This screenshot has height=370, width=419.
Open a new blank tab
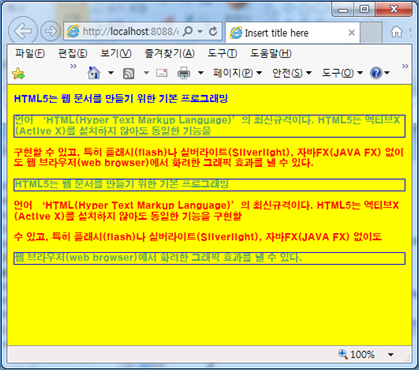click(371, 33)
